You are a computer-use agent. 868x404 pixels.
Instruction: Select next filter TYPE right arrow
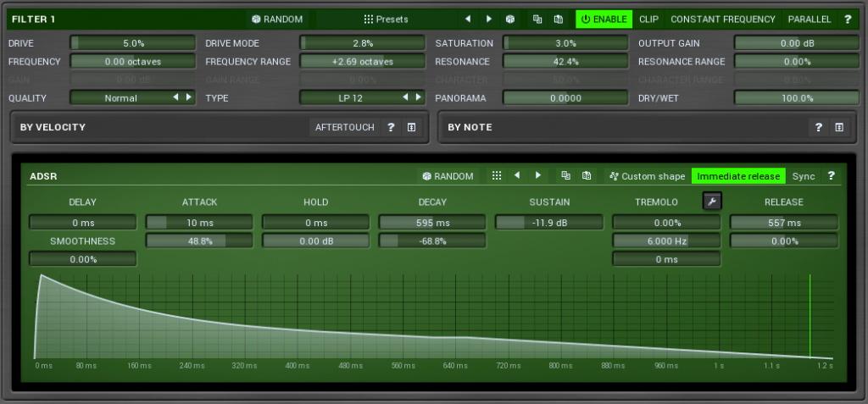tap(419, 97)
